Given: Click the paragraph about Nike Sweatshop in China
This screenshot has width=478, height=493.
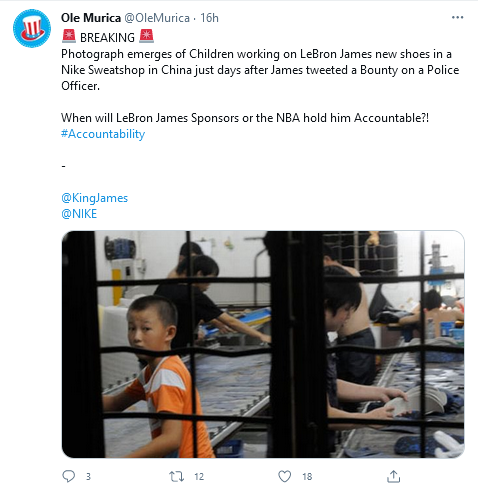Looking at the screenshot, I should [x=260, y=70].
